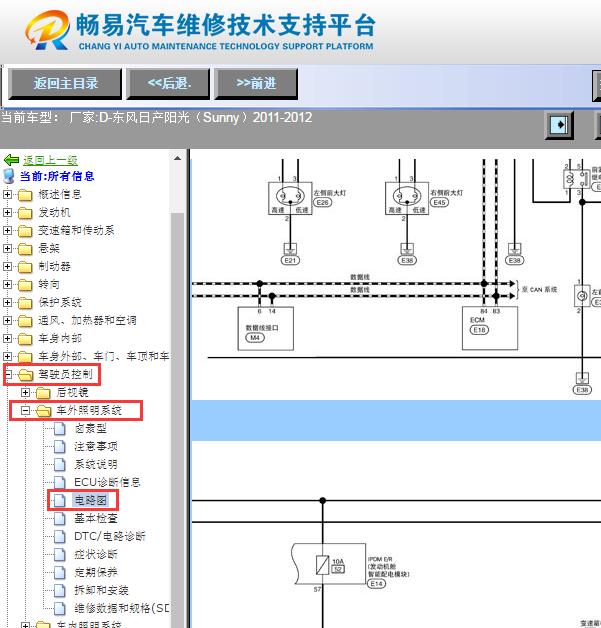601x628 pixels.
Task: Expand the 转向 tree node
Action: [7, 285]
